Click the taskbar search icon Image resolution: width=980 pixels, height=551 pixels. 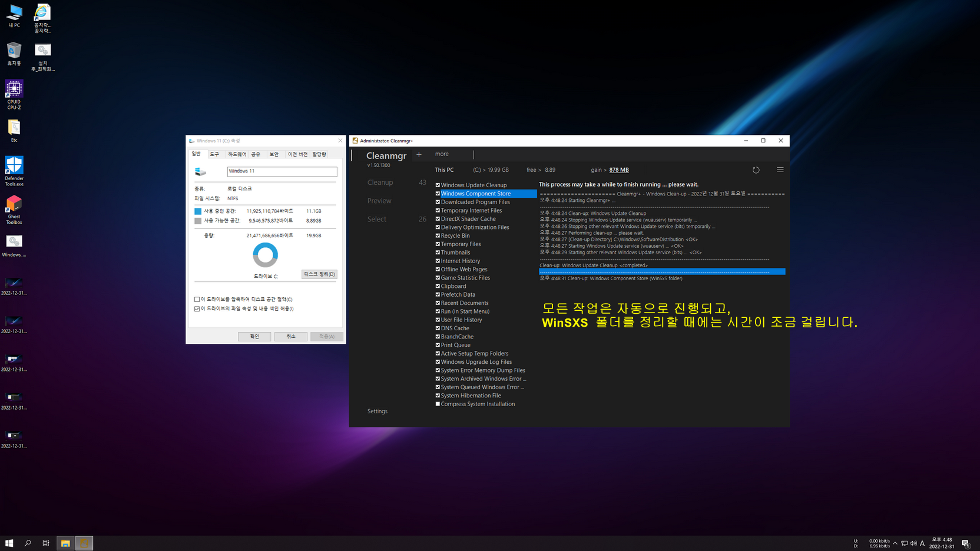point(28,543)
